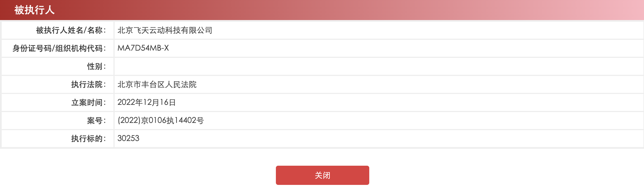
Task: Click the red 关闭 button
Action: [x=322, y=175]
